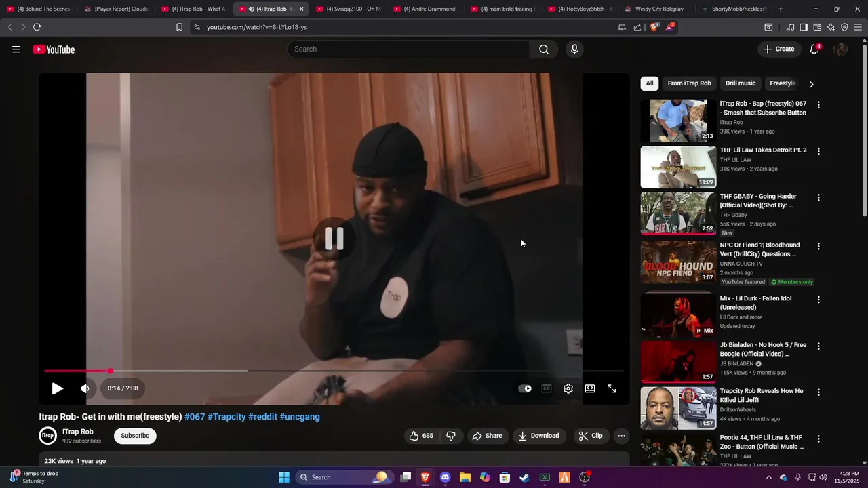Open the YouTube notifications bell
This screenshot has height=488, width=868.
pos(815,49)
